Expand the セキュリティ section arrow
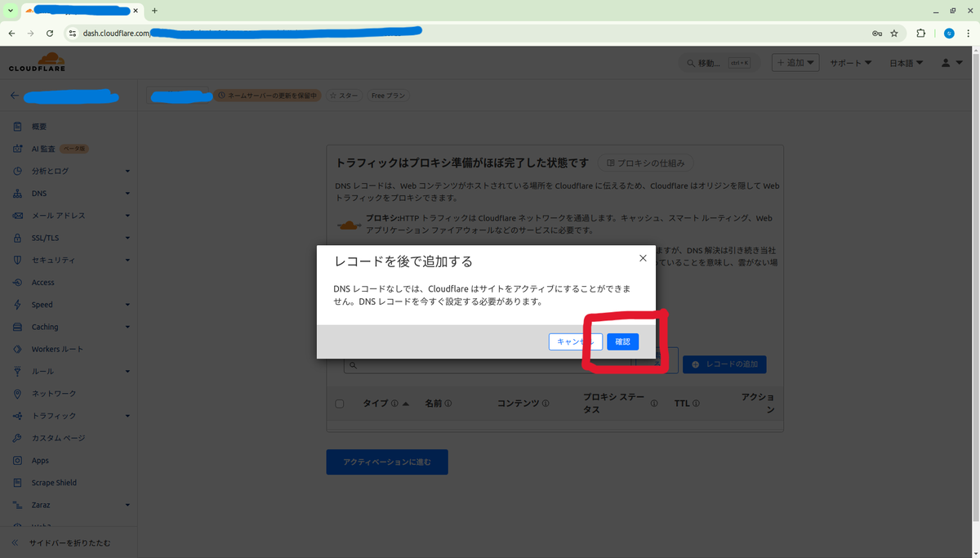The image size is (980, 558). point(127,260)
